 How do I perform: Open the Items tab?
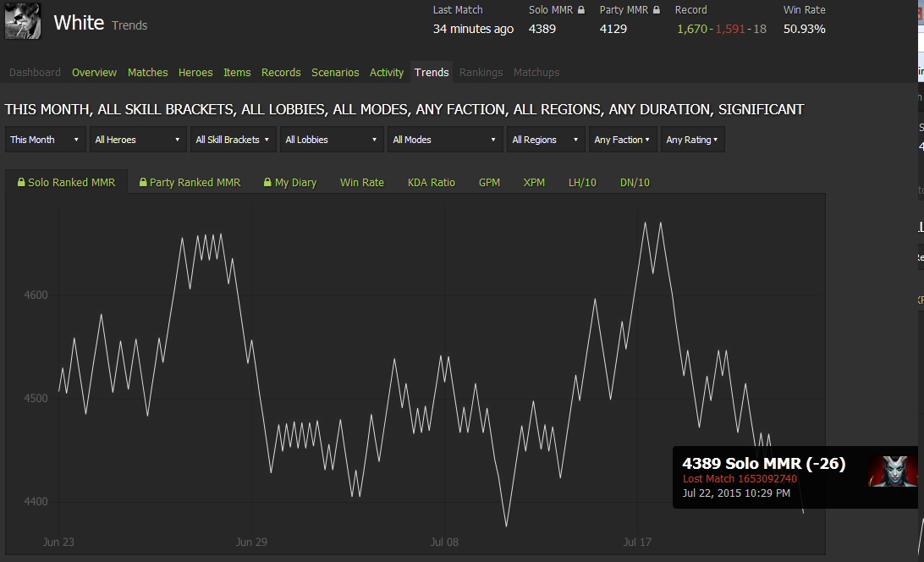click(x=237, y=73)
